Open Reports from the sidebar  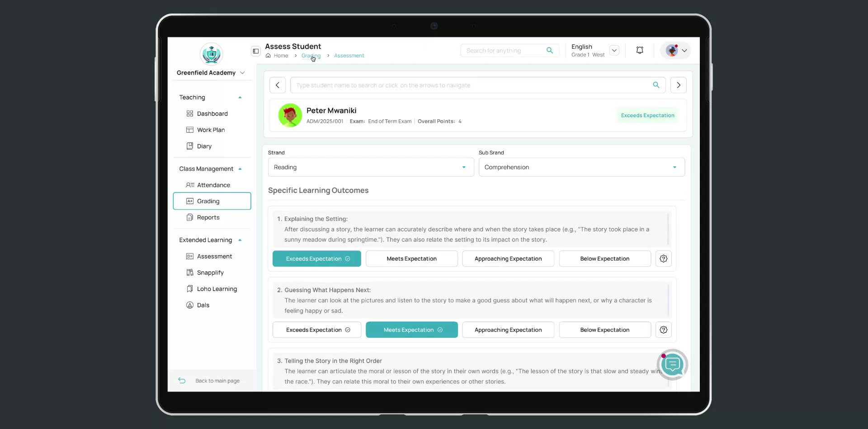coord(208,217)
